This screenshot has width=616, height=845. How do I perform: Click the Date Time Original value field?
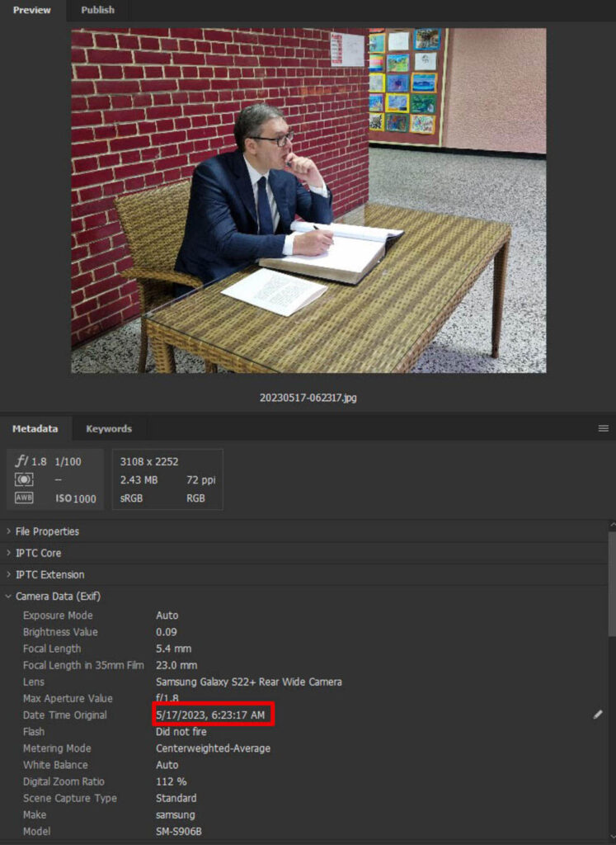pos(213,715)
